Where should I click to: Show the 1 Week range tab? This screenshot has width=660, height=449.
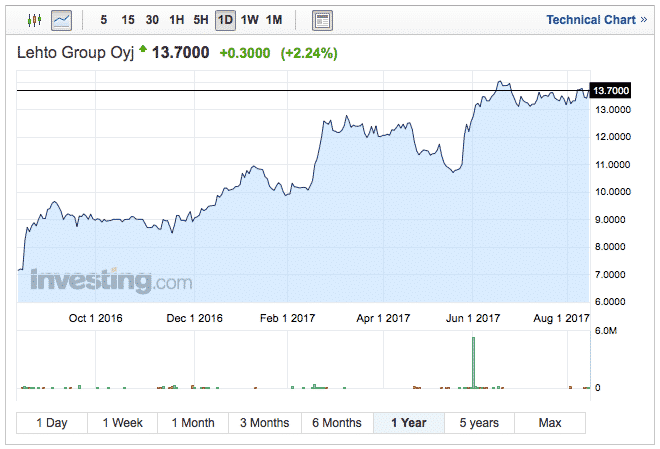coord(123,423)
